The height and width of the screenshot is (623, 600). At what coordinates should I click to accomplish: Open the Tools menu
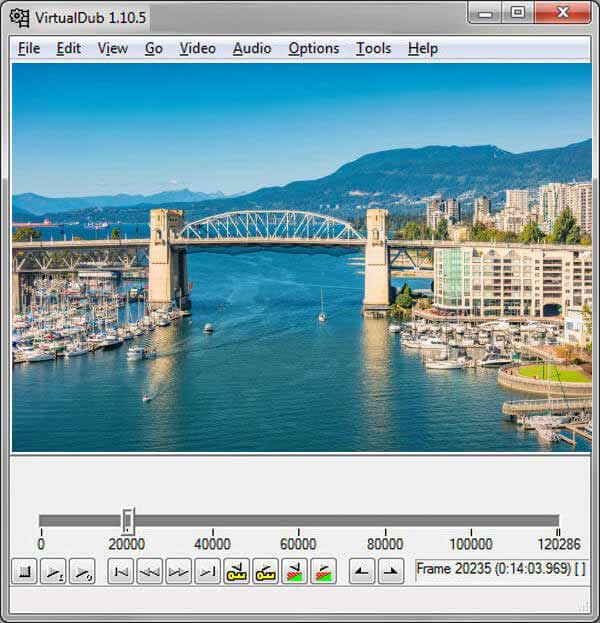pyautogui.click(x=373, y=48)
